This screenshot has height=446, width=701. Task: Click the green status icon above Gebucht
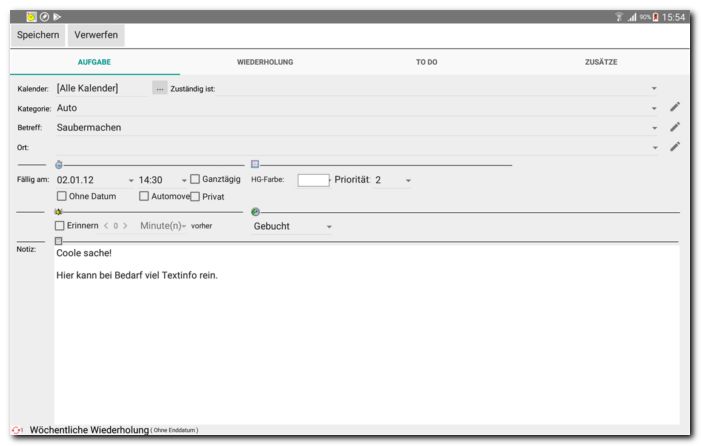[x=255, y=212]
